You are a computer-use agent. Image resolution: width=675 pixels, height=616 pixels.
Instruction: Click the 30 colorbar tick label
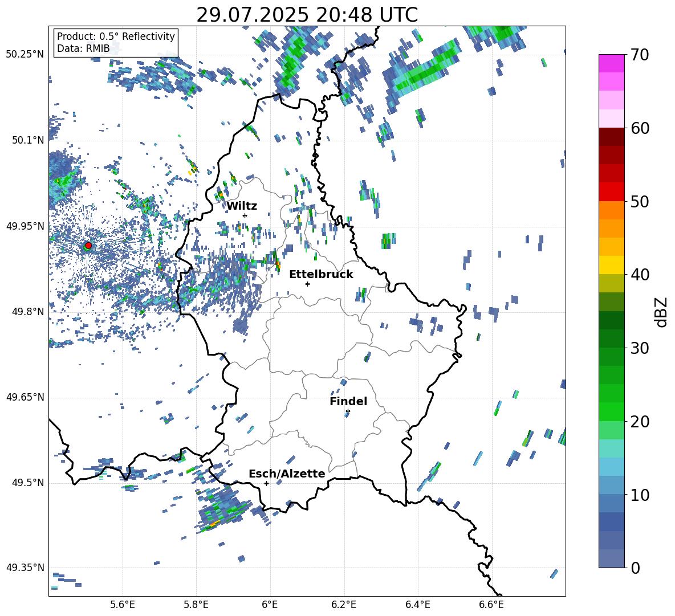click(640, 348)
